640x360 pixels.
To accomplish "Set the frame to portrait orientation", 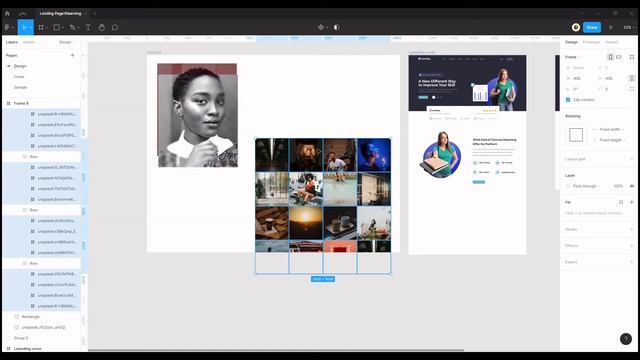I will point(611,57).
